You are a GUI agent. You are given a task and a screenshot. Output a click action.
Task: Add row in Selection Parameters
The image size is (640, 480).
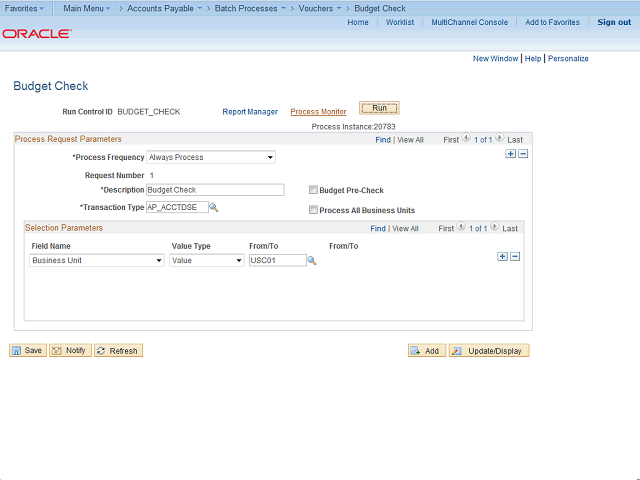pyautogui.click(x=502, y=257)
